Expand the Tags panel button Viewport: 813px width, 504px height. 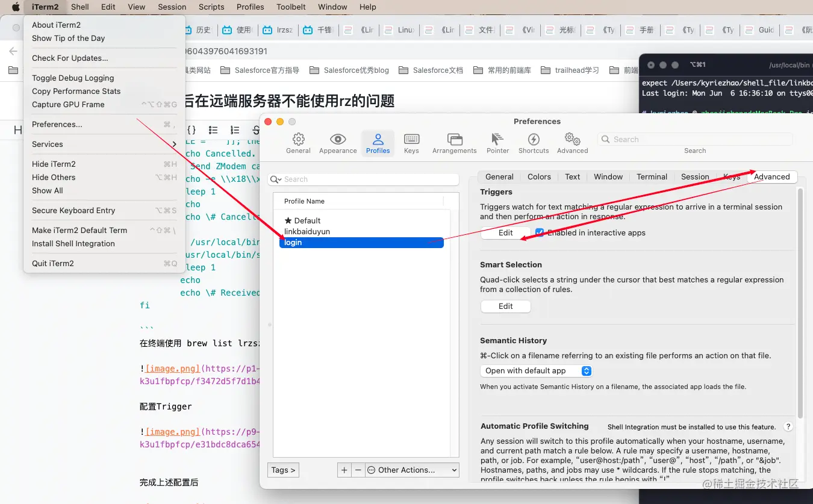(283, 470)
